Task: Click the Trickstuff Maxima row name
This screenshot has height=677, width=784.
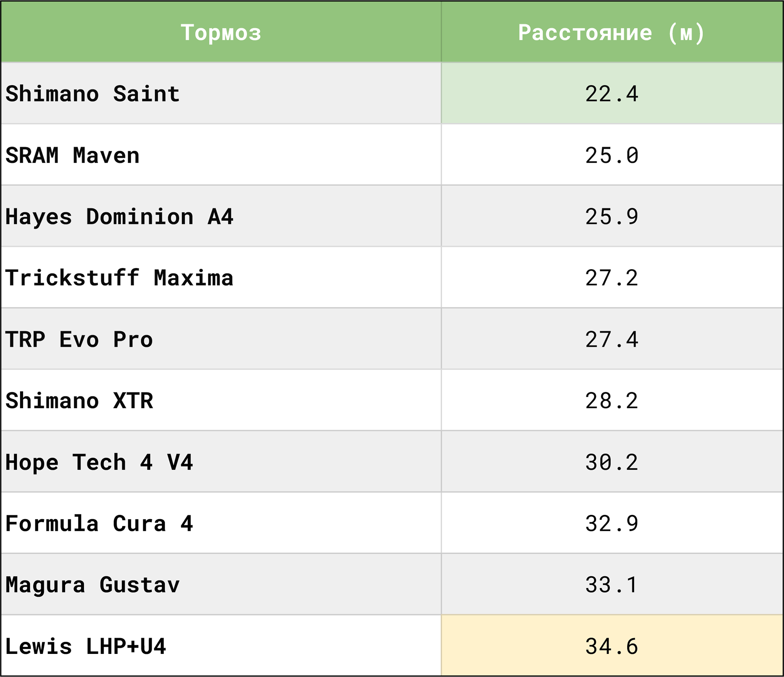Action: [119, 278]
